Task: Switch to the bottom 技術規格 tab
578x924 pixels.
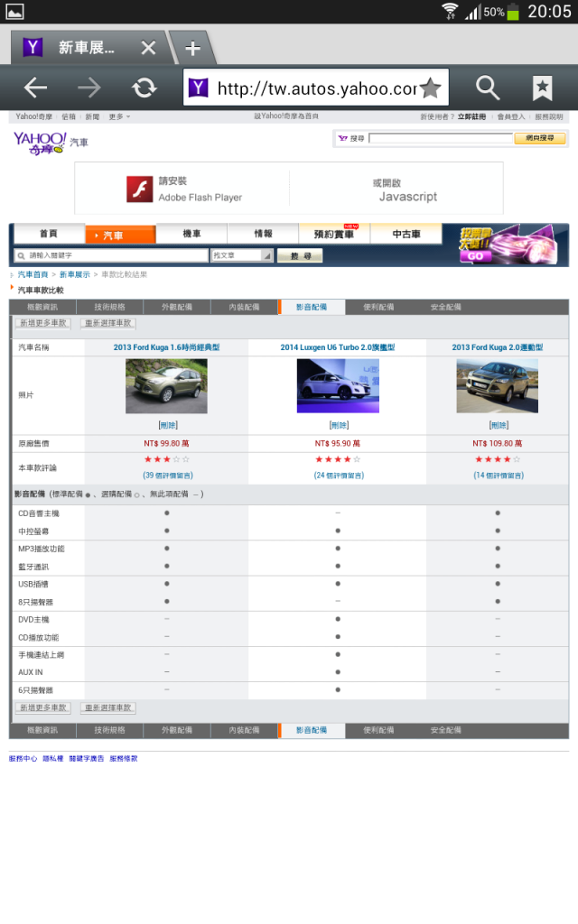Action: click(109, 730)
